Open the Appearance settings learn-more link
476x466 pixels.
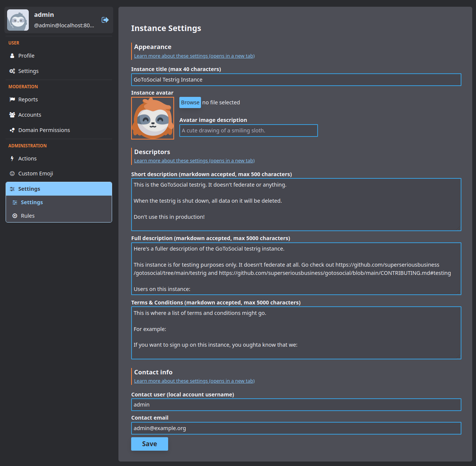tap(194, 56)
